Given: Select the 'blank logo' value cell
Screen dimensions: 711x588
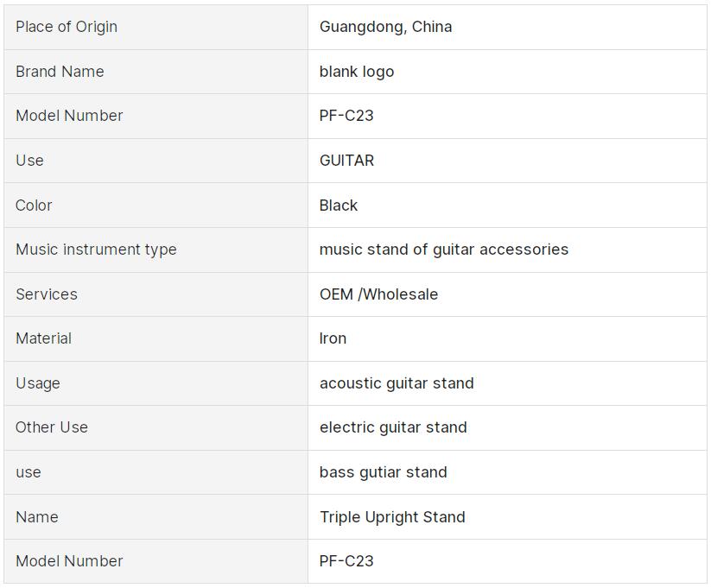Looking at the screenshot, I should click(x=357, y=72).
